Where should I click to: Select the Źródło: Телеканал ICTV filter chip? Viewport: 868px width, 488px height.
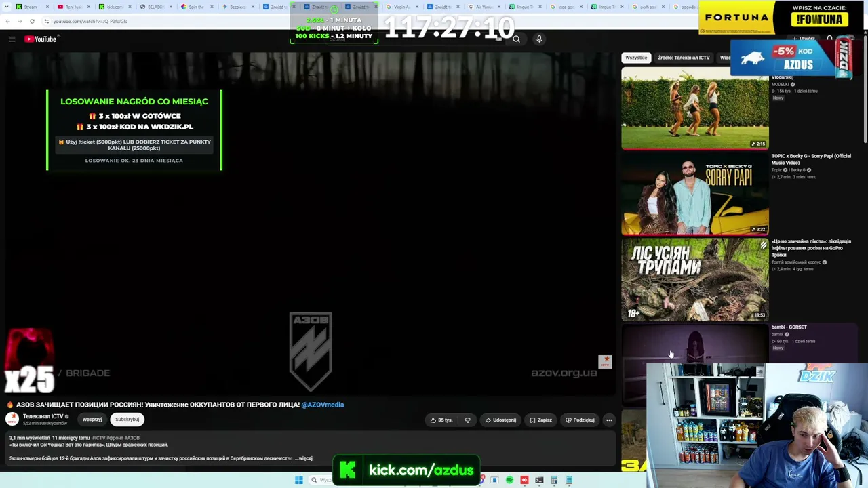pyautogui.click(x=684, y=58)
